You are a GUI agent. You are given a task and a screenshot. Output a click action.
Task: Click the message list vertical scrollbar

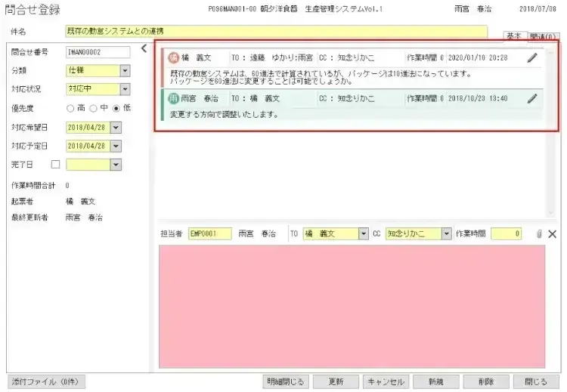point(550,132)
